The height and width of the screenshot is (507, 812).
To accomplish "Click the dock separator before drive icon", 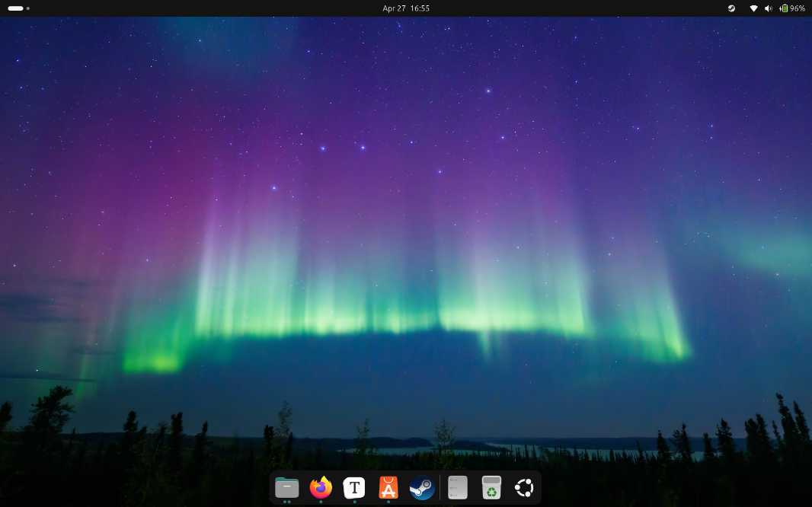I will point(440,487).
